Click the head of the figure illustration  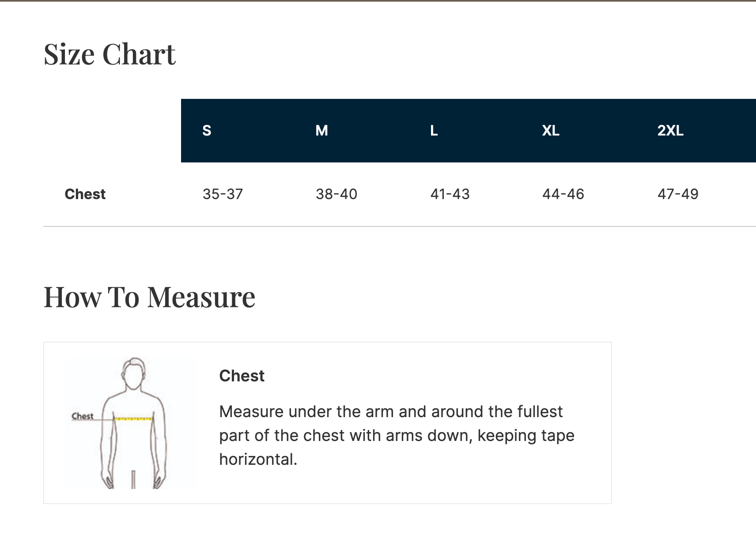[x=134, y=374]
